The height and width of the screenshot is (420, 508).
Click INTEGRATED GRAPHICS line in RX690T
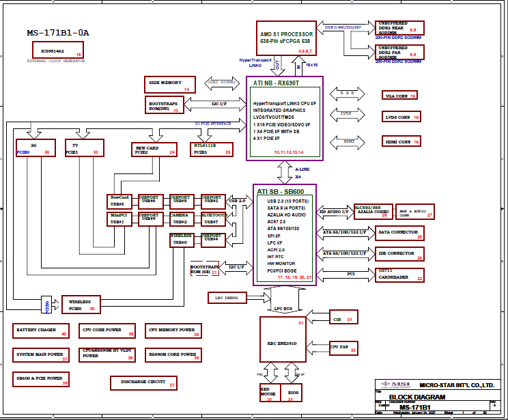tap(279, 110)
